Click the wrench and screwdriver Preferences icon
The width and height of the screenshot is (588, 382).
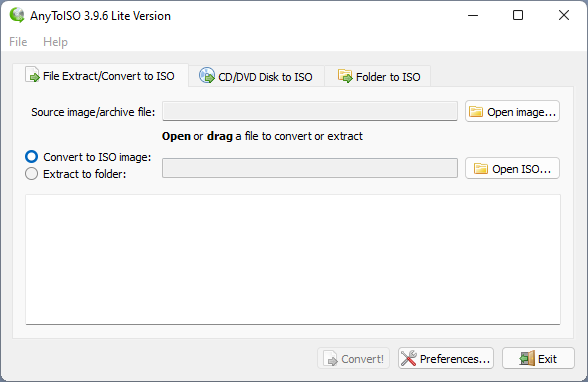(x=408, y=358)
